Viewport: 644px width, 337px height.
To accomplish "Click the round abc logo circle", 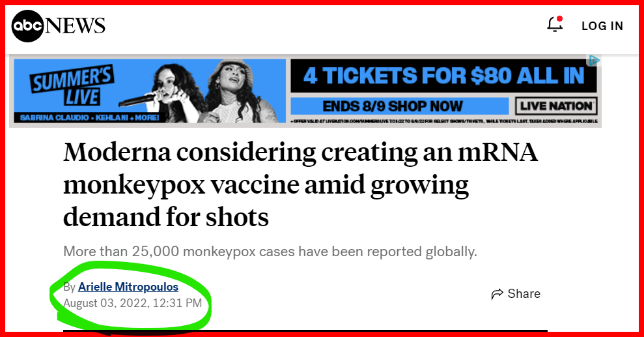I will (x=27, y=26).
